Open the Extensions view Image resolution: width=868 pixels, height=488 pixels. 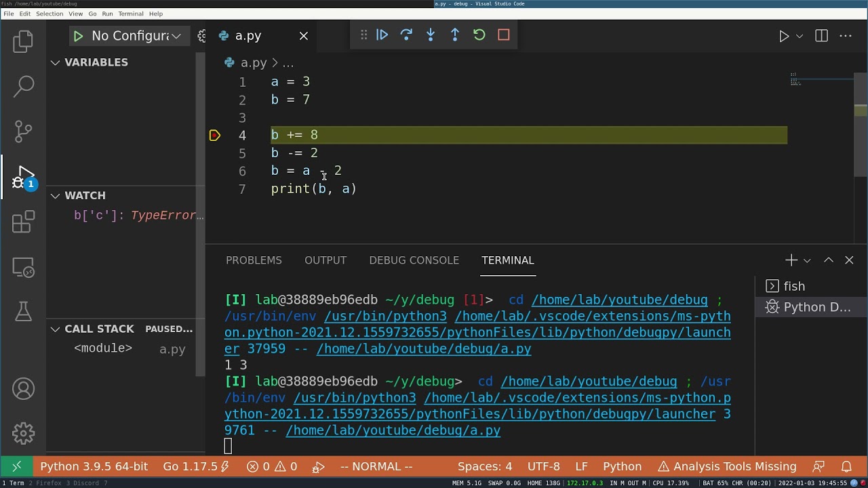[23, 222]
